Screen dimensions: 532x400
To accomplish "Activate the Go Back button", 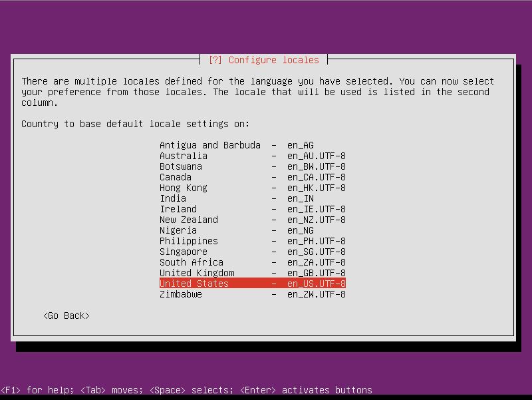I will tap(66, 315).
